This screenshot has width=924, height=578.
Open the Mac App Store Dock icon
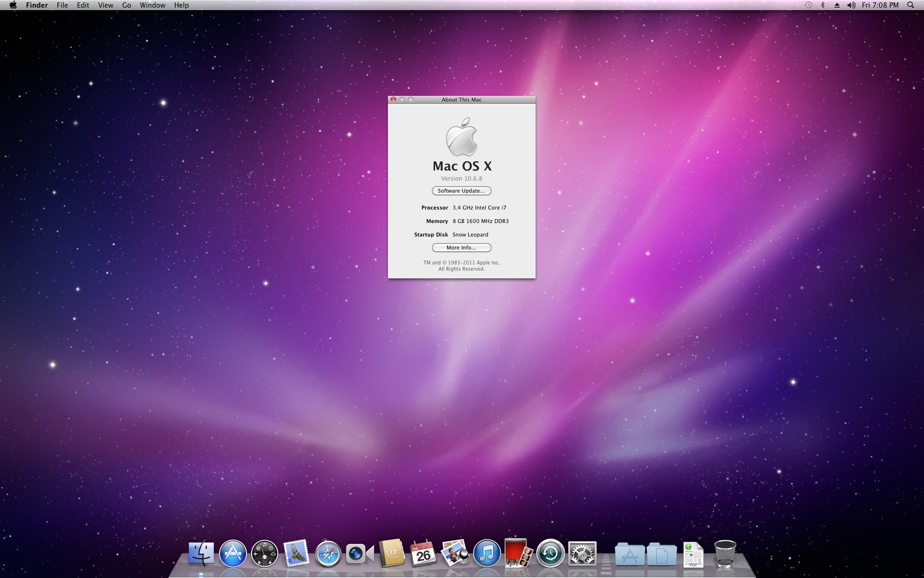(x=233, y=554)
